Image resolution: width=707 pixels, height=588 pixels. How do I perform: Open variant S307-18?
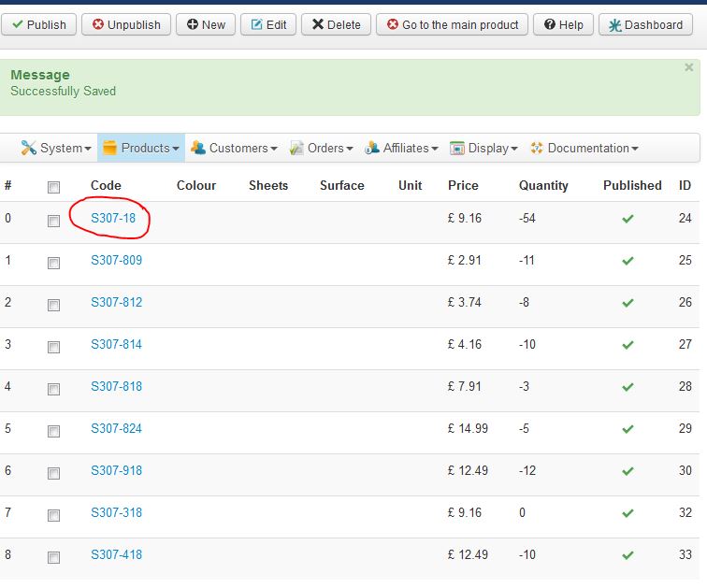[x=113, y=218]
